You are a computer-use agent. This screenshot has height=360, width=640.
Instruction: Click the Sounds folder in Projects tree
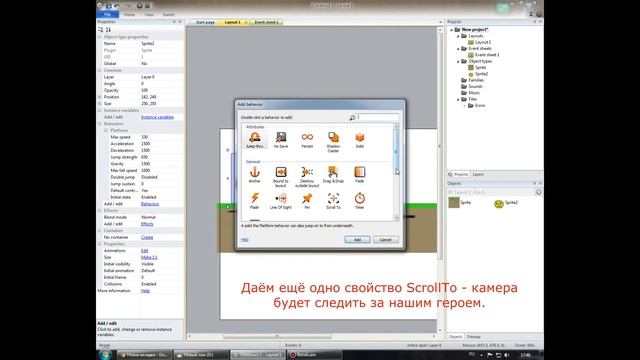pos(475,87)
